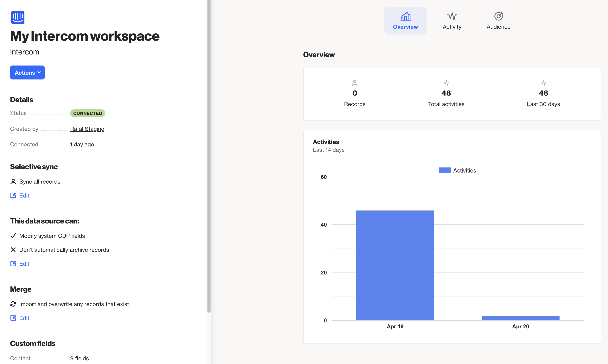Screen dimensions: 608x364
Task: Click the Apr 19 activities bar
Action: 395,265
